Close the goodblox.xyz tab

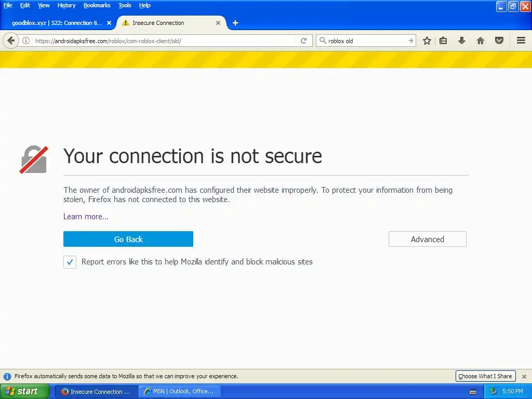(109, 23)
